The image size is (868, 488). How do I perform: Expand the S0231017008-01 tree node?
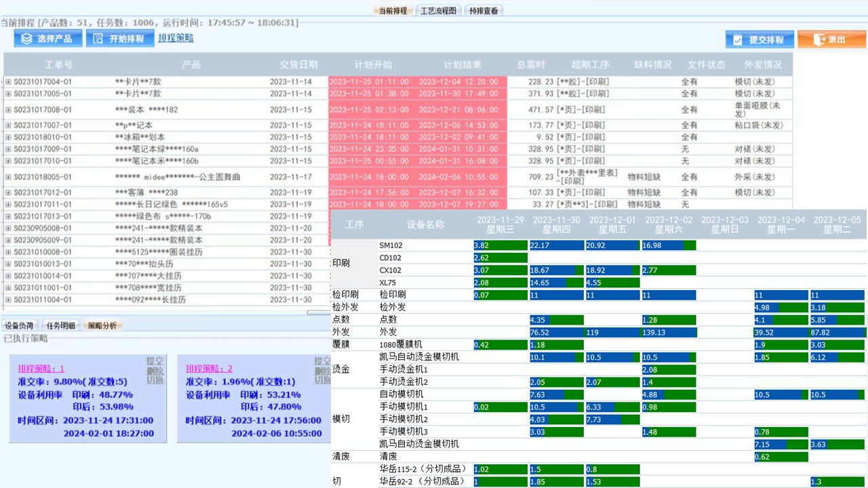click(x=8, y=109)
